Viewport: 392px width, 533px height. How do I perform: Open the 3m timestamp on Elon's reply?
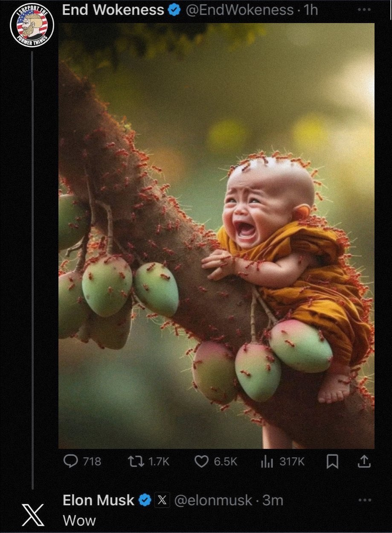273,500
